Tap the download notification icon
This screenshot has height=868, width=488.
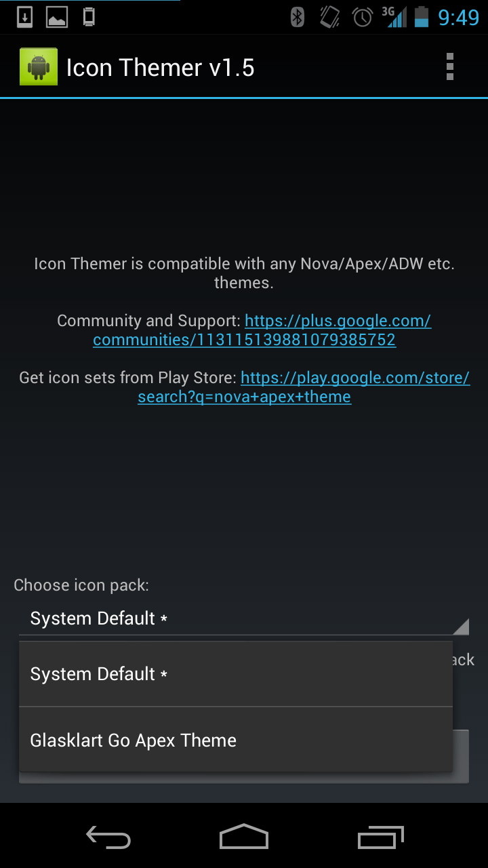[24, 17]
